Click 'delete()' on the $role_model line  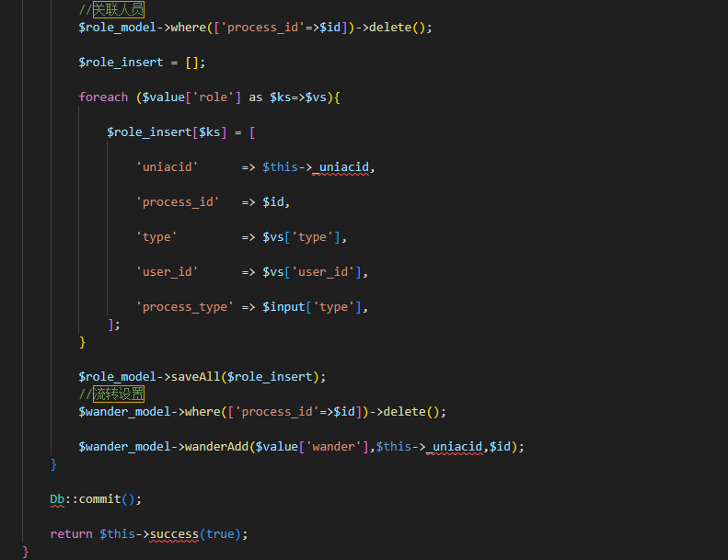pos(397,28)
